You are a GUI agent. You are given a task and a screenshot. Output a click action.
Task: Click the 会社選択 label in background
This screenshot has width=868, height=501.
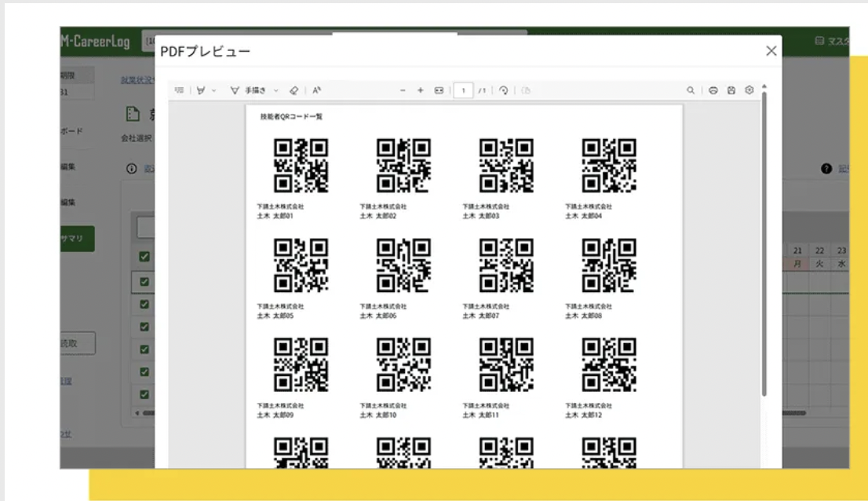tap(137, 138)
